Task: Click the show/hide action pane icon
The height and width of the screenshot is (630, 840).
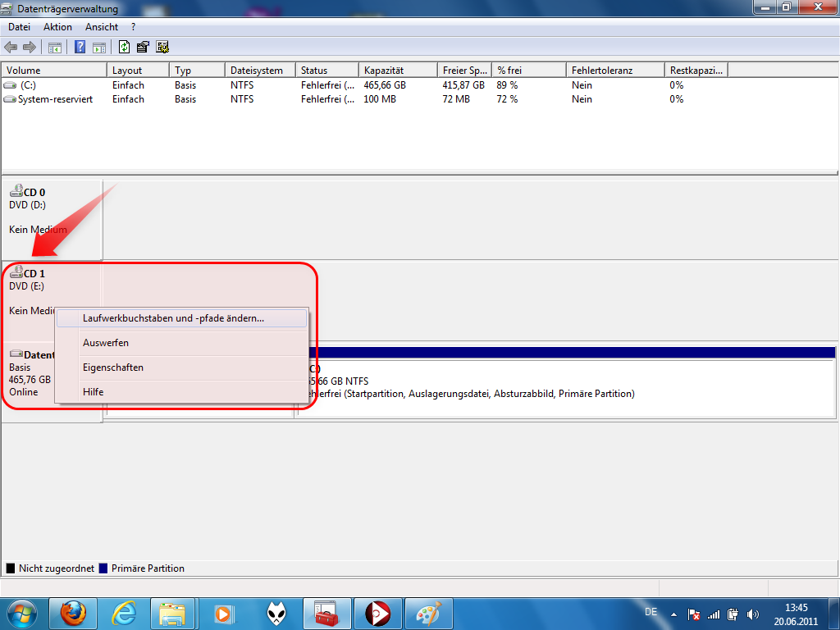Action: [98, 47]
